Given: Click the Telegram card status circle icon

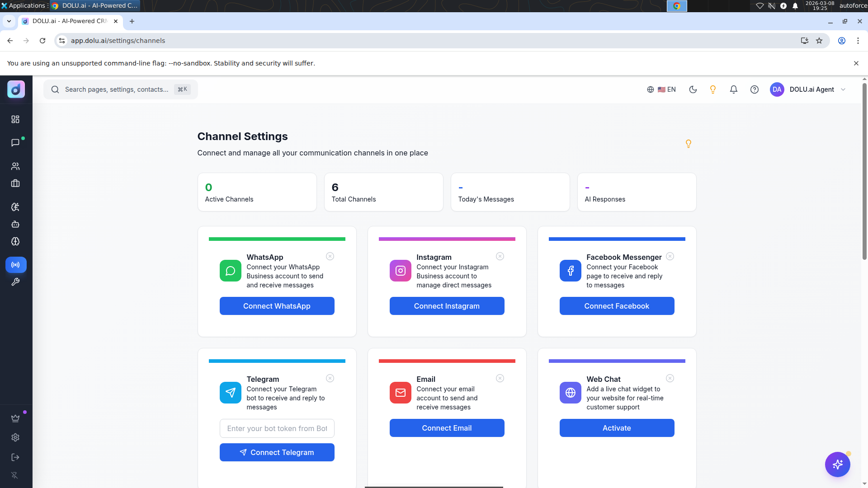Looking at the screenshot, I should pos(330,378).
